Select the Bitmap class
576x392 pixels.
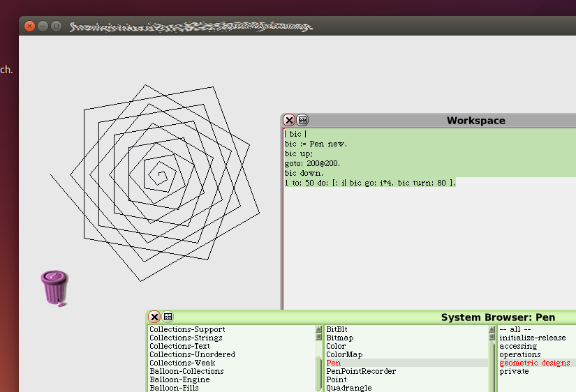click(x=341, y=338)
